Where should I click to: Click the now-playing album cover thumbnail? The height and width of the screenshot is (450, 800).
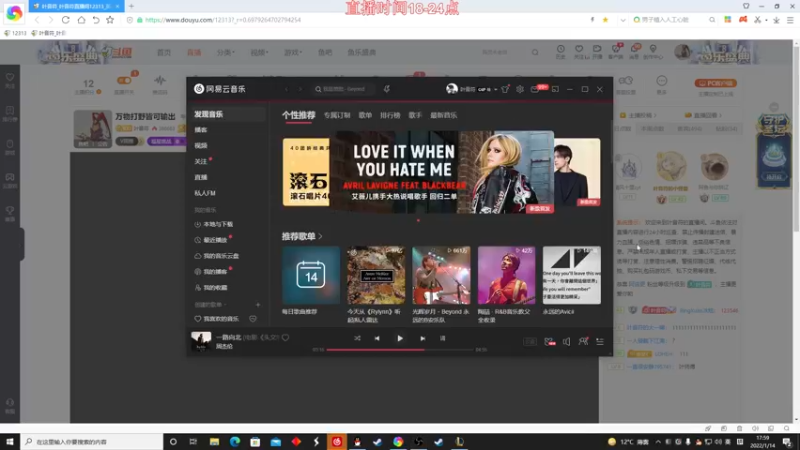tap(201, 341)
